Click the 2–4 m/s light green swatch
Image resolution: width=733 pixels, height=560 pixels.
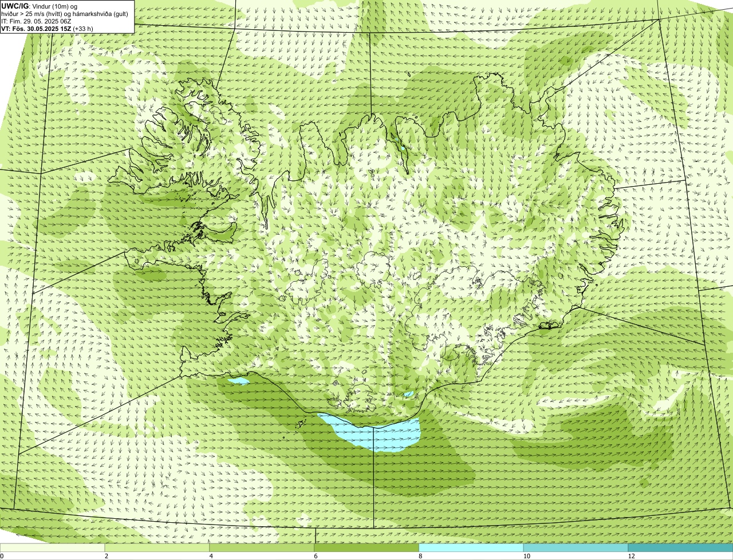pyautogui.click(x=157, y=547)
